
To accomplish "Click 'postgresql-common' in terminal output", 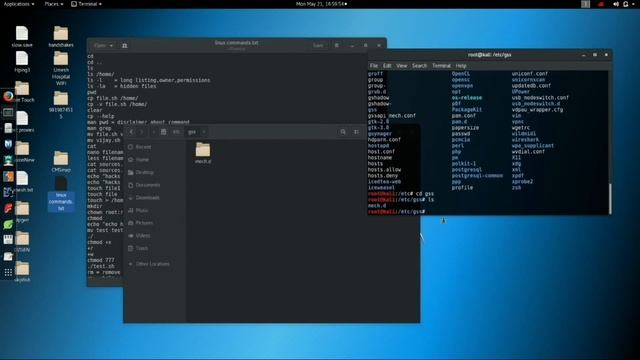I will click(x=477, y=176).
